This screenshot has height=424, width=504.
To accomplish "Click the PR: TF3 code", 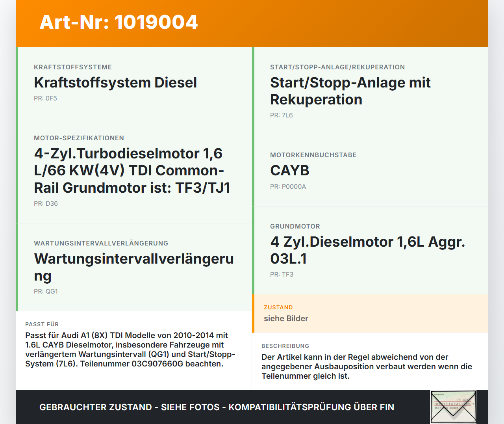I will click(x=282, y=274).
